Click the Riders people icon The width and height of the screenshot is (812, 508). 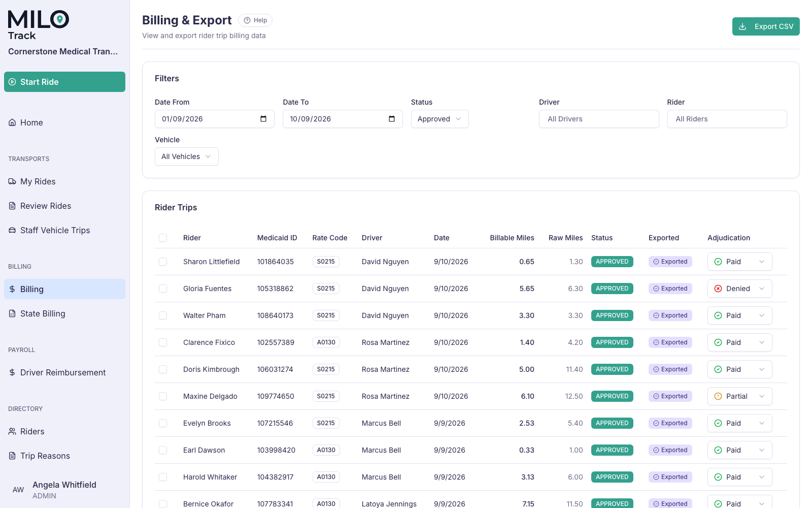(x=12, y=431)
